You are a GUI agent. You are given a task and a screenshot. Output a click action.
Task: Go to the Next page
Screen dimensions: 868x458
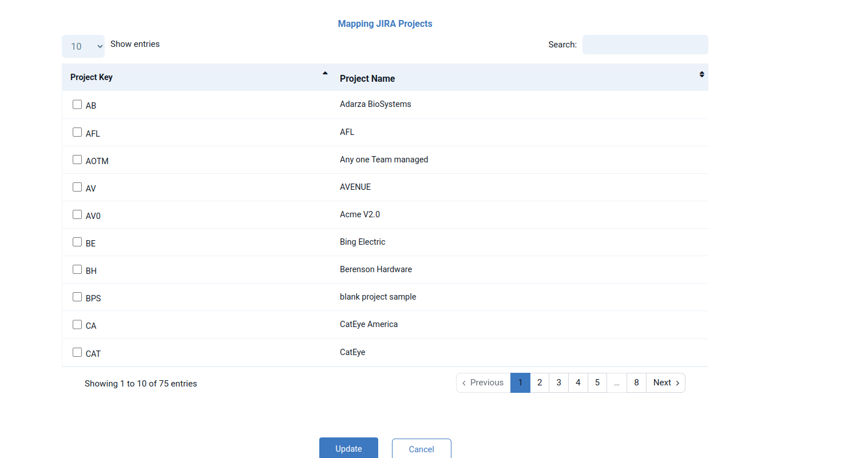[665, 383]
